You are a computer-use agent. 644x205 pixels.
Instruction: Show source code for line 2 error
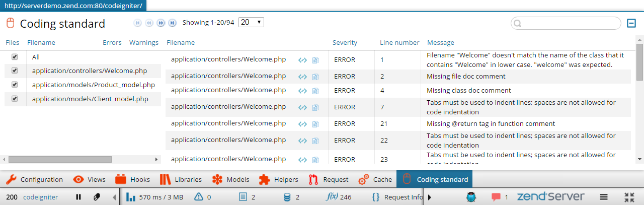tap(302, 77)
